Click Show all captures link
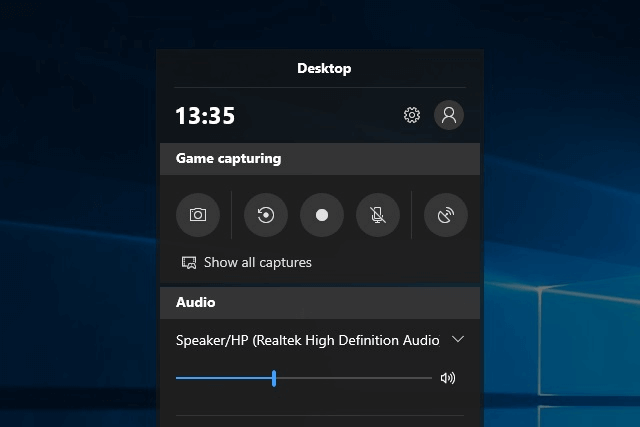Viewport: 640px width, 427px height. pos(258,262)
